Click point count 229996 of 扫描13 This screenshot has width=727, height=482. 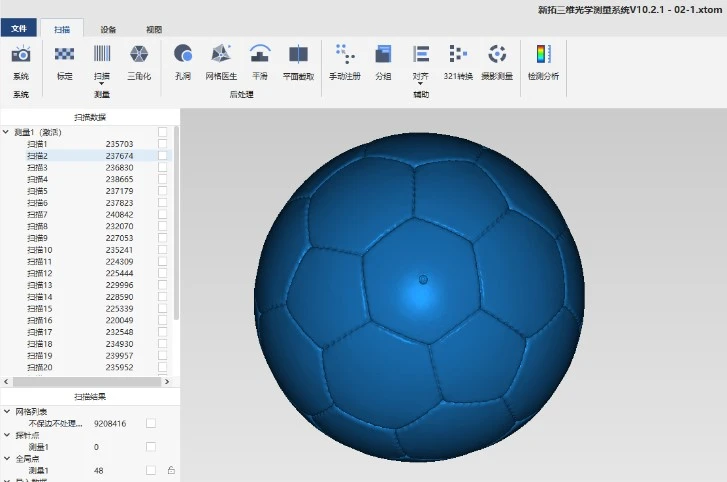click(x=119, y=285)
